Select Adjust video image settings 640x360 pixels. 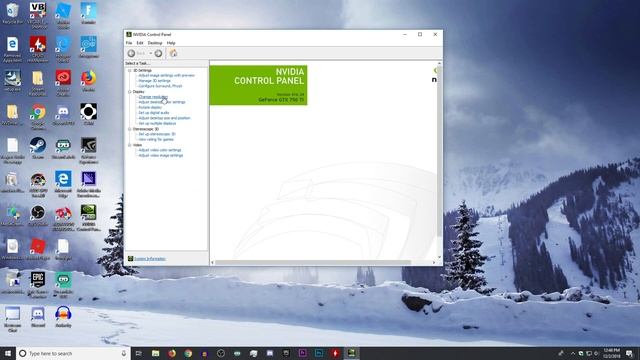(161, 156)
